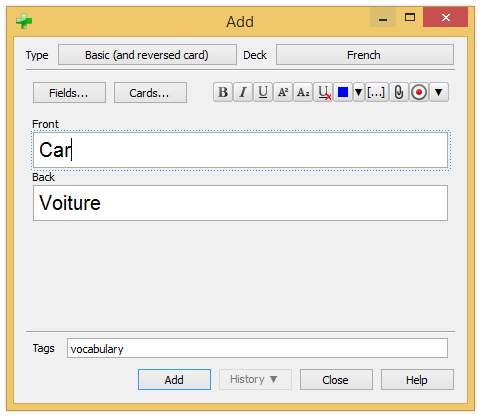Open the Fields… editor
The width and height of the screenshot is (488, 420).
[x=69, y=93]
